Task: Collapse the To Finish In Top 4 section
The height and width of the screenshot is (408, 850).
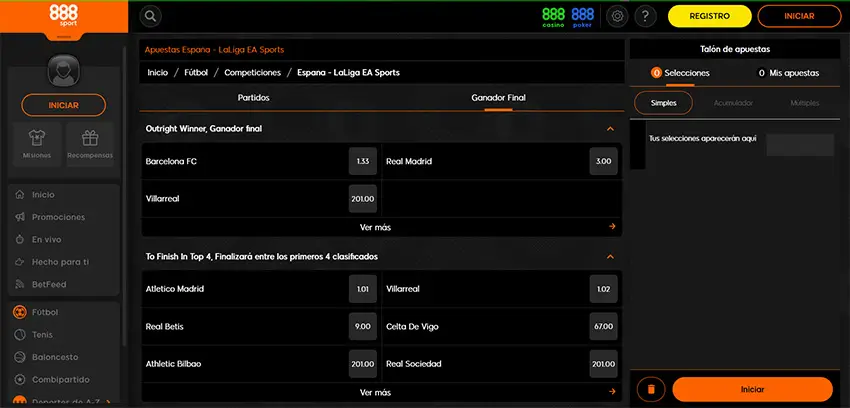Action: (610, 257)
